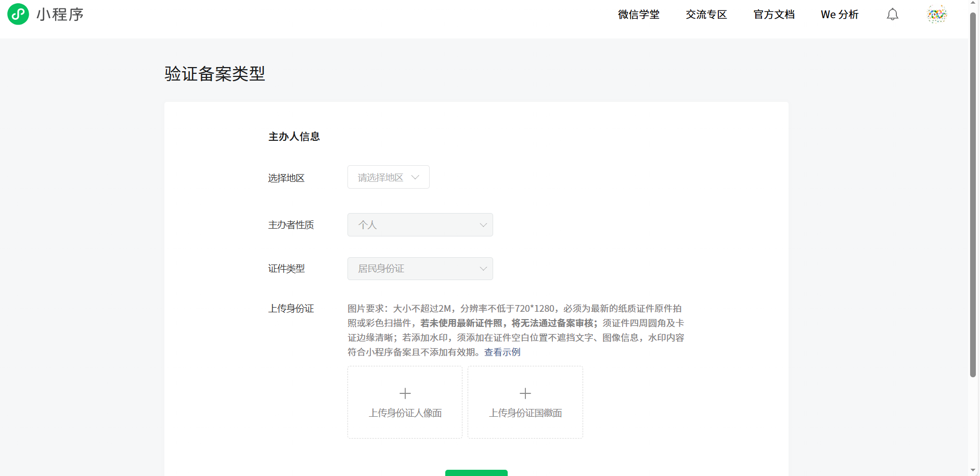Open 交流专区 in top navigation
The width and height of the screenshot is (980, 476).
pos(706,15)
